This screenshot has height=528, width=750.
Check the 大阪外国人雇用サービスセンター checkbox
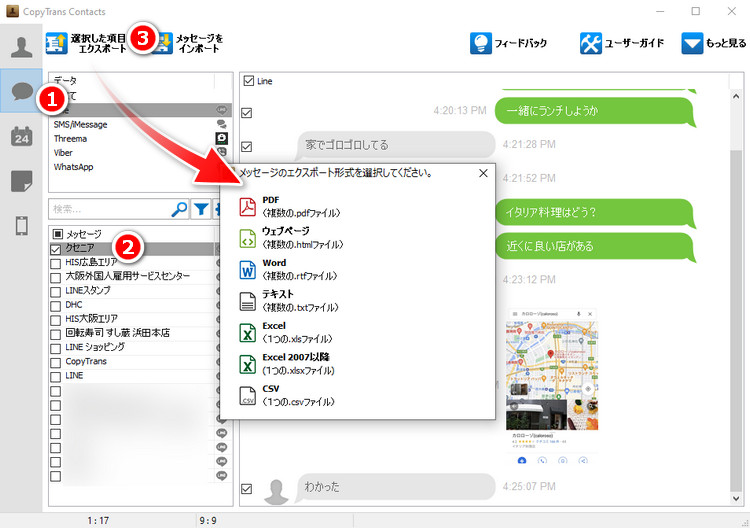pos(55,277)
